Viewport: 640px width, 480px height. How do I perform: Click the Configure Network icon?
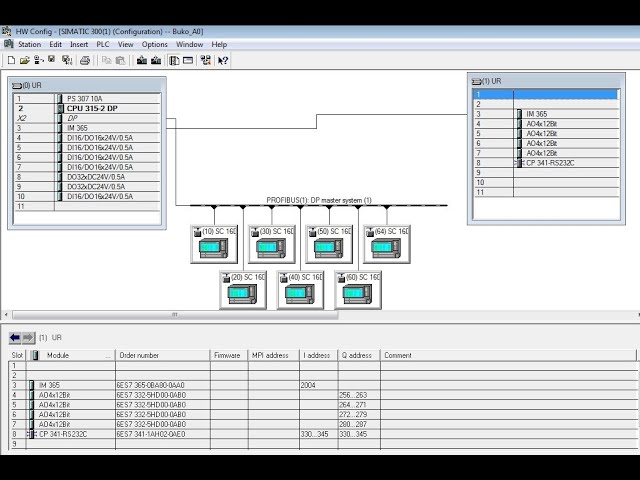tap(205, 60)
